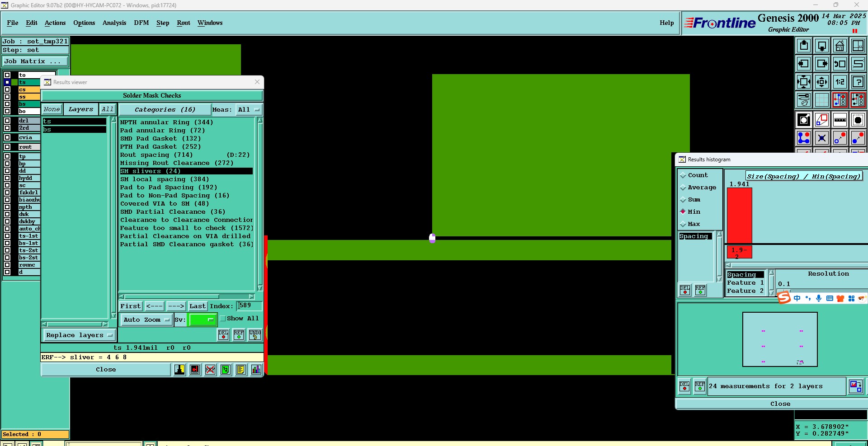Image resolution: width=868 pixels, height=446 pixels.
Task: Open the Job Matrix menu button
Action: point(35,61)
